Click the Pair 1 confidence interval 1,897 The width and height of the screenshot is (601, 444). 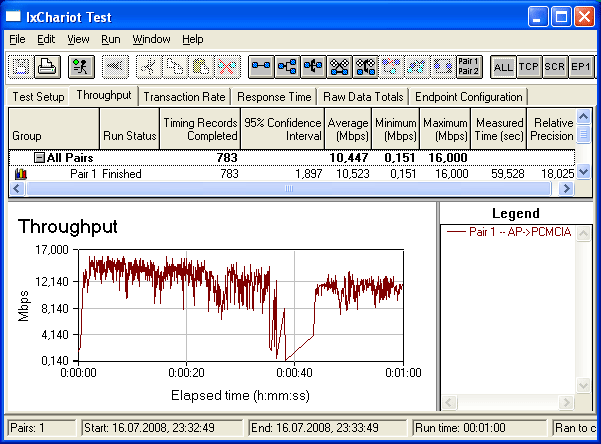point(308,174)
